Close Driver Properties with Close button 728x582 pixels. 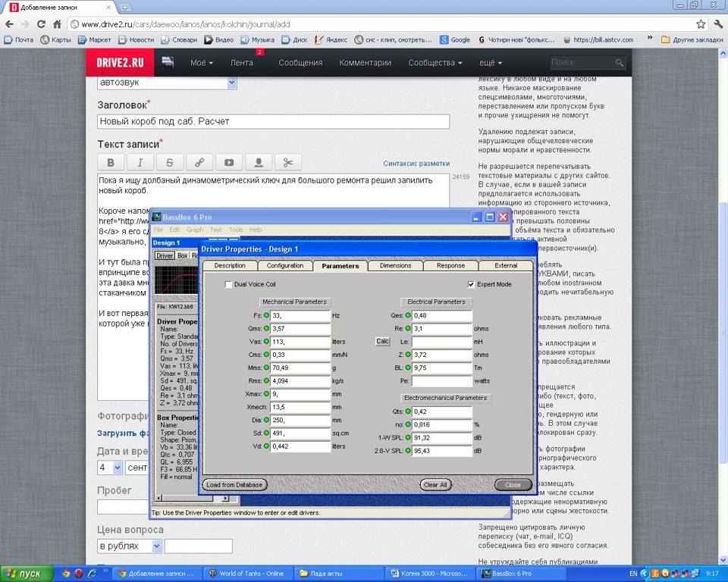pyautogui.click(x=513, y=485)
